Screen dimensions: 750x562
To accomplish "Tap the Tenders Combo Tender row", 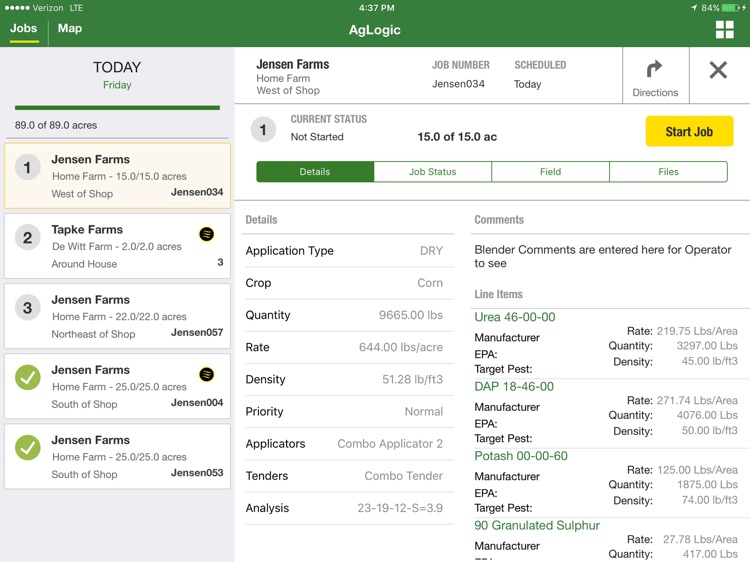I will (x=348, y=475).
